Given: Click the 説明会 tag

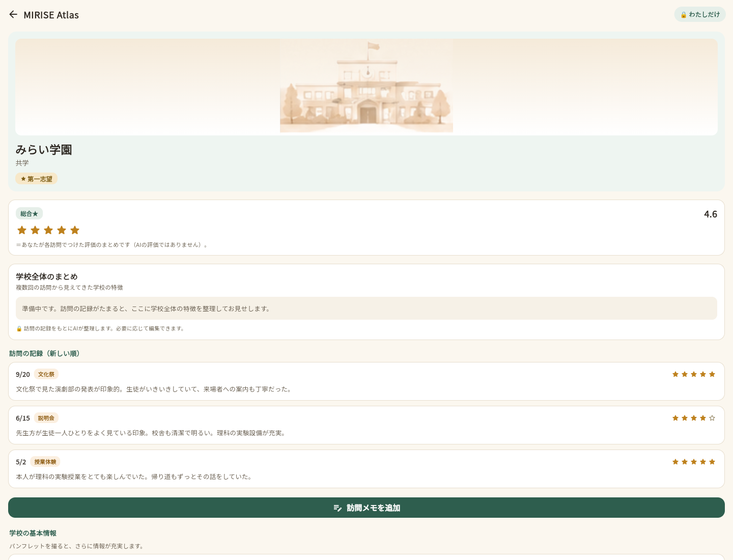Looking at the screenshot, I should click(46, 418).
